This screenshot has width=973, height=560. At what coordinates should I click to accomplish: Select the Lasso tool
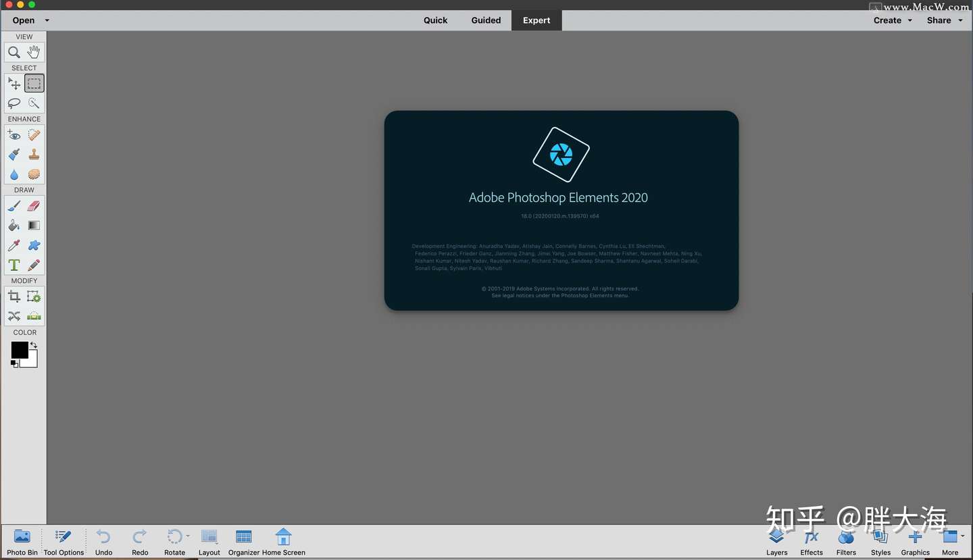[14, 103]
